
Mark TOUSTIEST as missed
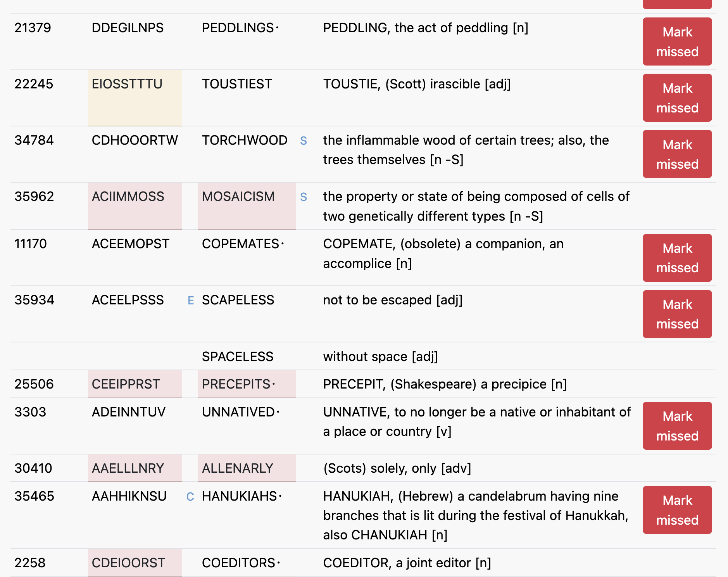coord(677,98)
